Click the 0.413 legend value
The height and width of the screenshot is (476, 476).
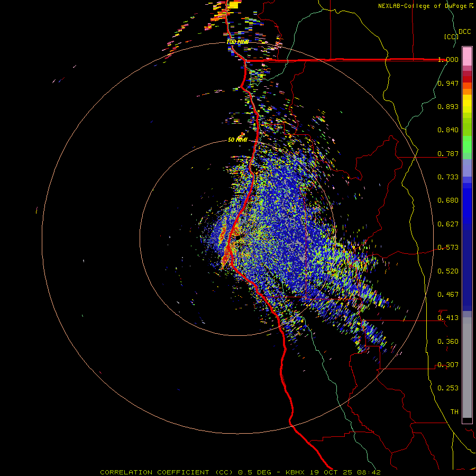coord(448,318)
